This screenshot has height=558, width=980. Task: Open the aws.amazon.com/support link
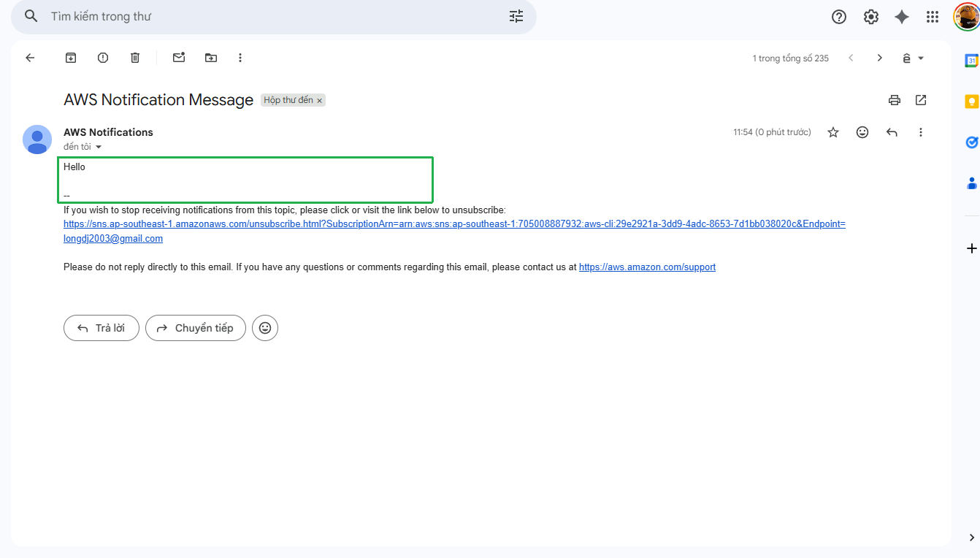[x=647, y=267]
